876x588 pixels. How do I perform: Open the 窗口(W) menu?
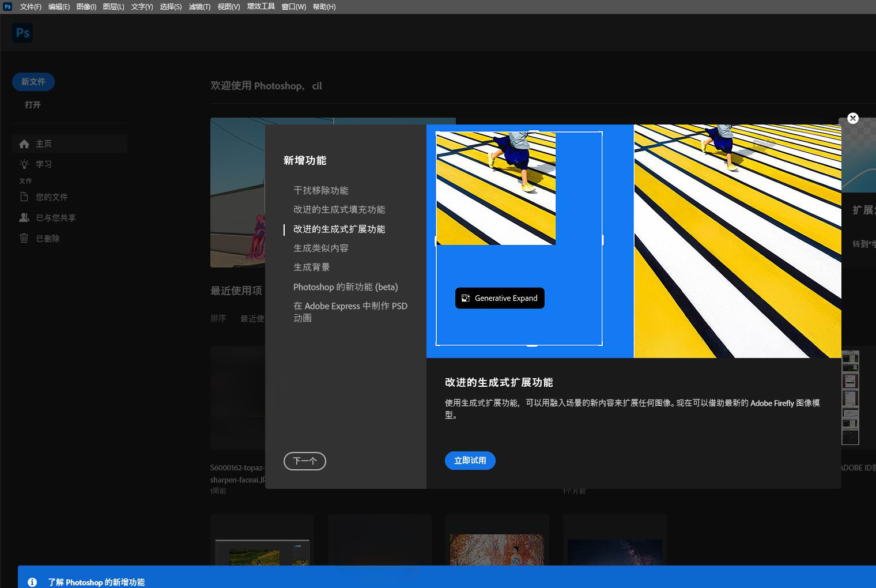[294, 7]
